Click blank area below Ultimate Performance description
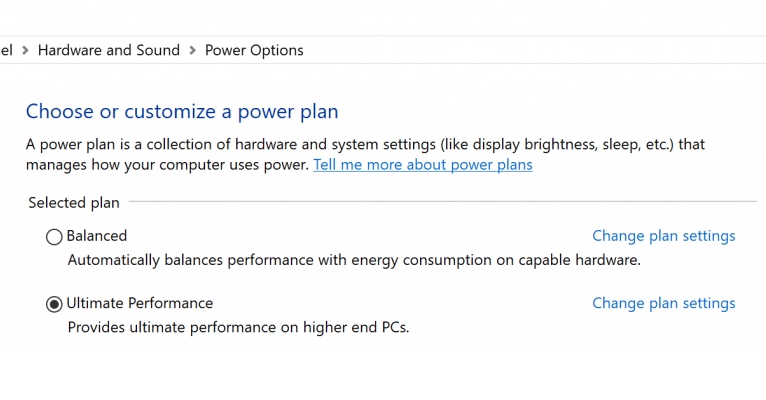766x400 pixels. tap(380, 370)
